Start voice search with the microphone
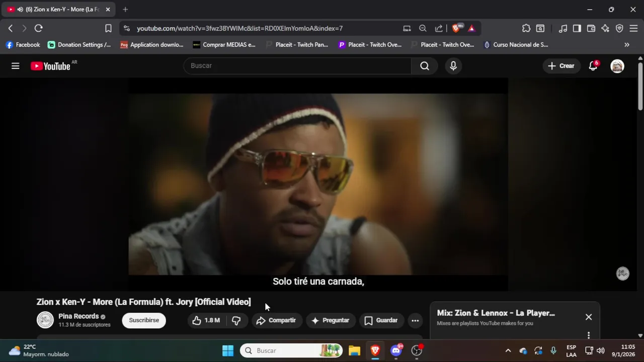The image size is (644, 362). point(453,66)
